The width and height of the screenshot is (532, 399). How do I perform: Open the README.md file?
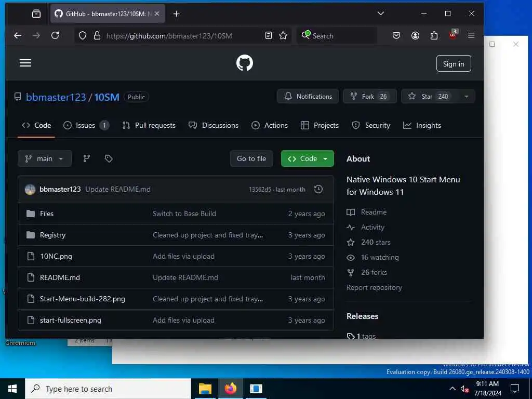pyautogui.click(x=60, y=277)
